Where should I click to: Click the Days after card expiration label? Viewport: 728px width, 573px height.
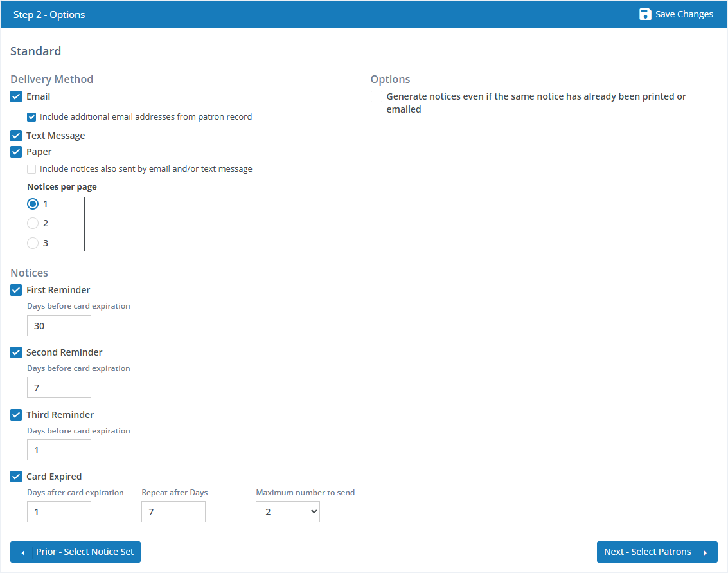click(75, 493)
